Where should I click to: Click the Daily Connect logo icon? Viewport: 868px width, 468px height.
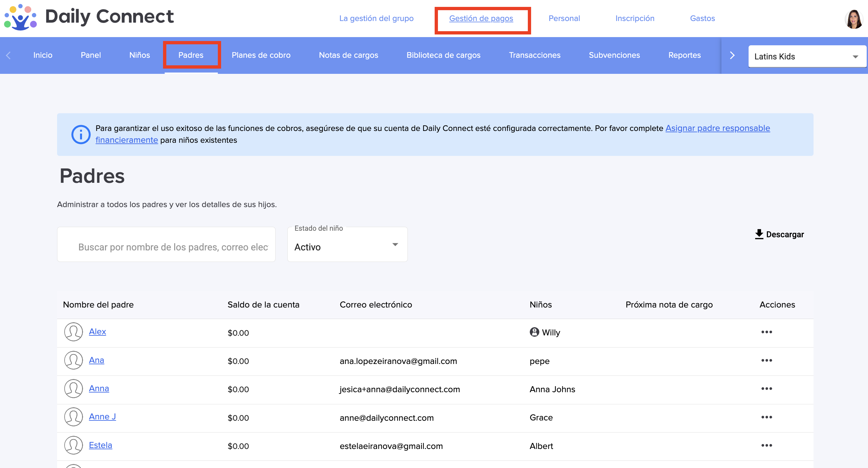pos(20,17)
